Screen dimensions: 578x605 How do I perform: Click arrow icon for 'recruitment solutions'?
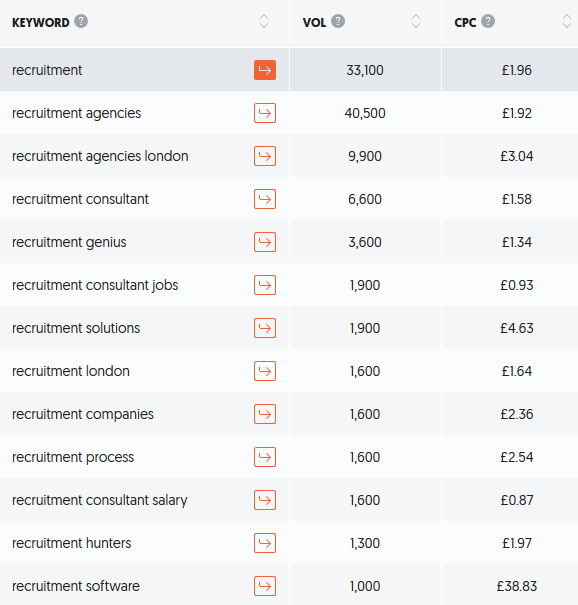(265, 328)
